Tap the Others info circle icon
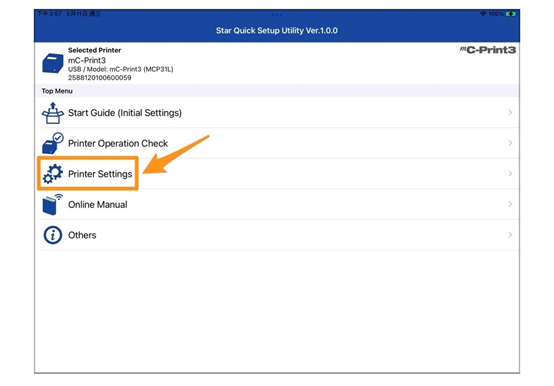 [x=53, y=235]
